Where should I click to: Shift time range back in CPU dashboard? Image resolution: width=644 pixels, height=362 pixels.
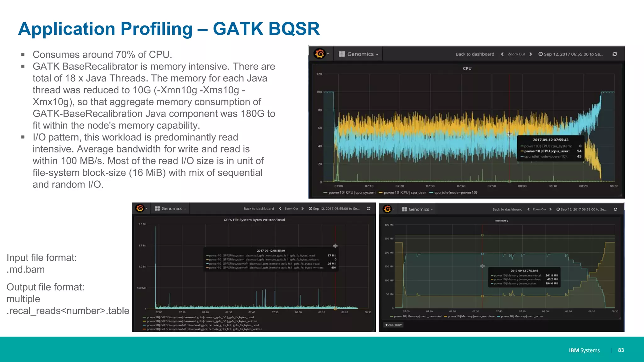[502, 54]
